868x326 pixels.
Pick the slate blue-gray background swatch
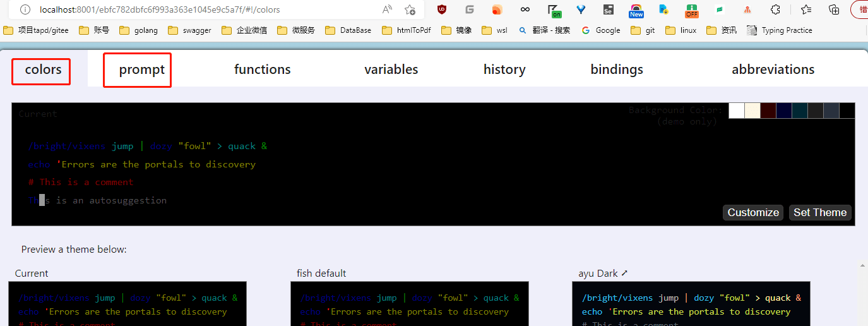tap(831, 111)
